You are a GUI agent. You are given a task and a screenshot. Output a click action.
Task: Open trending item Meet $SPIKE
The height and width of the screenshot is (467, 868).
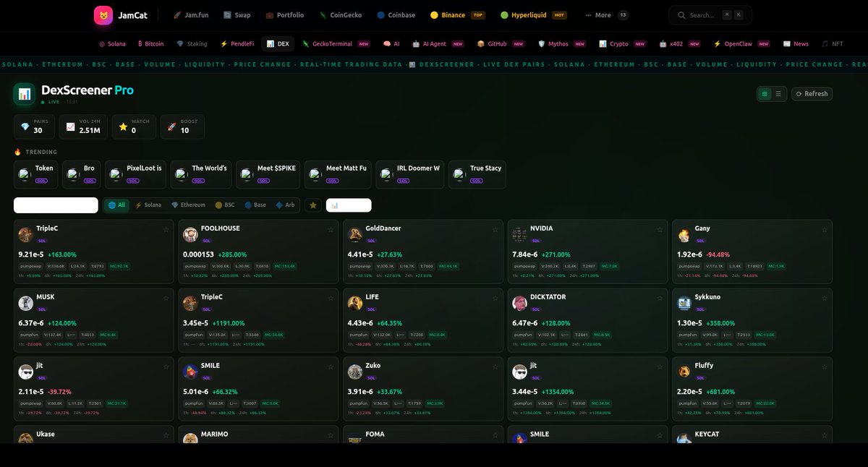pyautogui.click(x=268, y=174)
